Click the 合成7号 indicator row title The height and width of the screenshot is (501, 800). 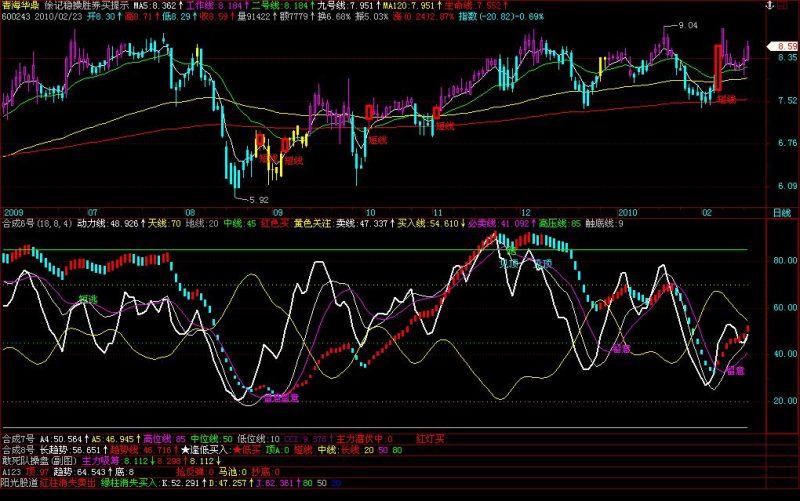tap(18, 439)
